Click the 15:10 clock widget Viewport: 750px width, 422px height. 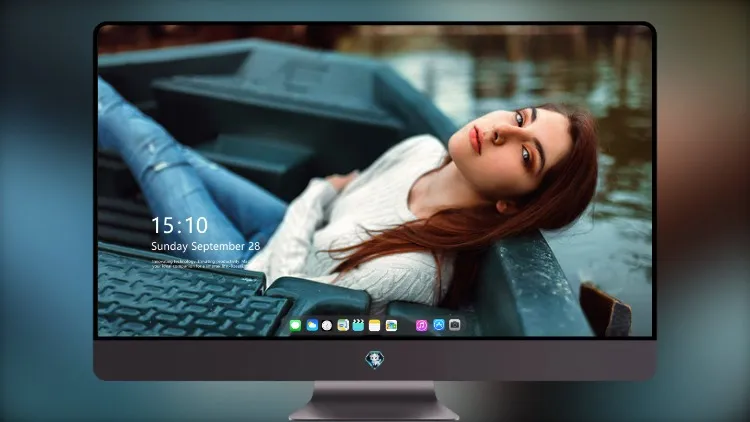tap(179, 225)
